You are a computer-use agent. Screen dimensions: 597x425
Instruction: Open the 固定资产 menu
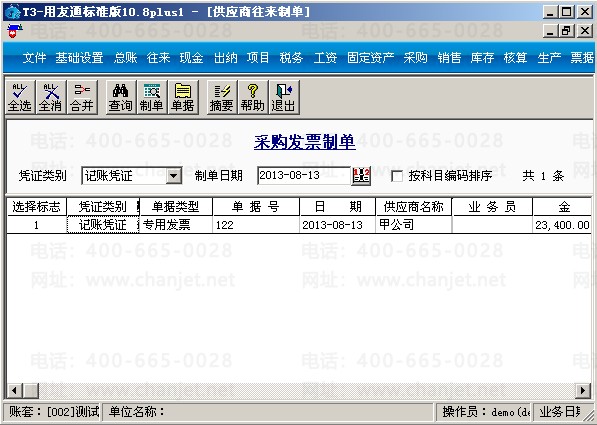coord(370,58)
